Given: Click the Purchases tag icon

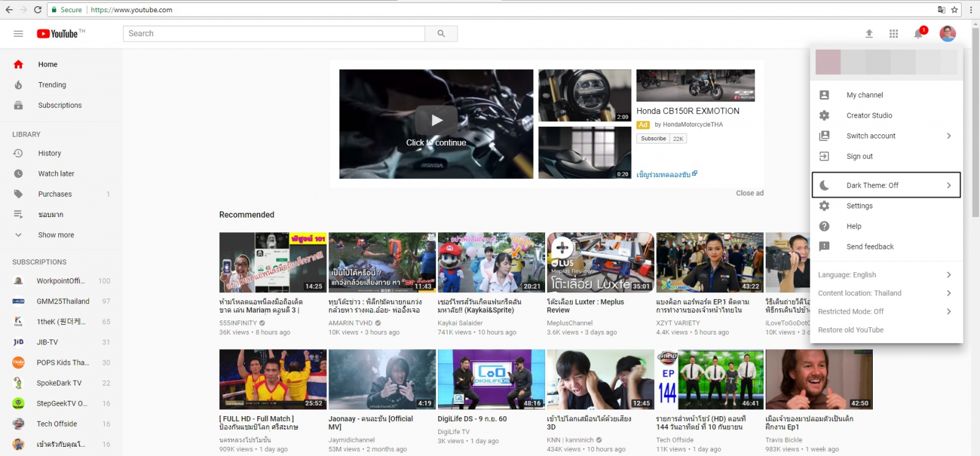Looking at the screenshot, I should tap(18, 194).
